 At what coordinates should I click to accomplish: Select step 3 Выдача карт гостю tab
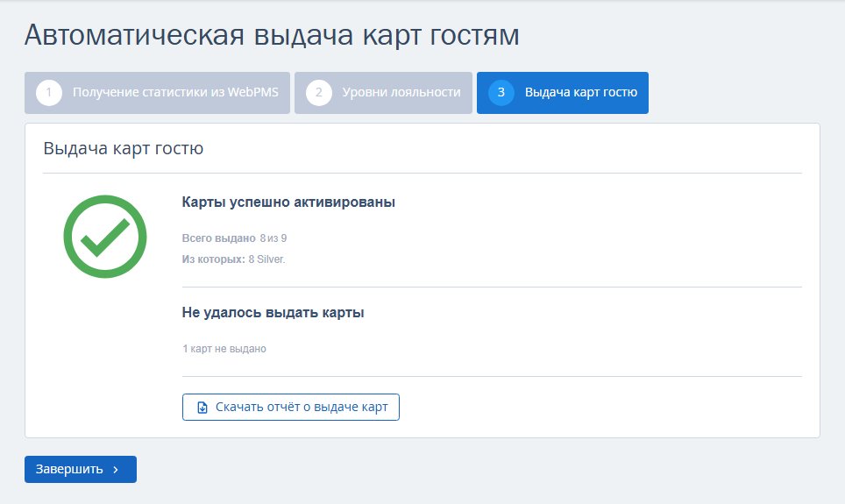tap(563, 93)
